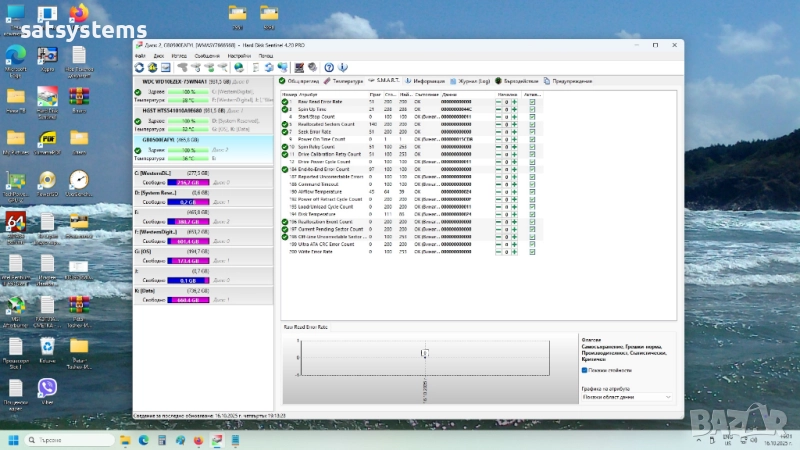Screen dimensions: 800x450
Task: Toggle the checkbox beside the attribute graph
Action: [x=585, y=369]
